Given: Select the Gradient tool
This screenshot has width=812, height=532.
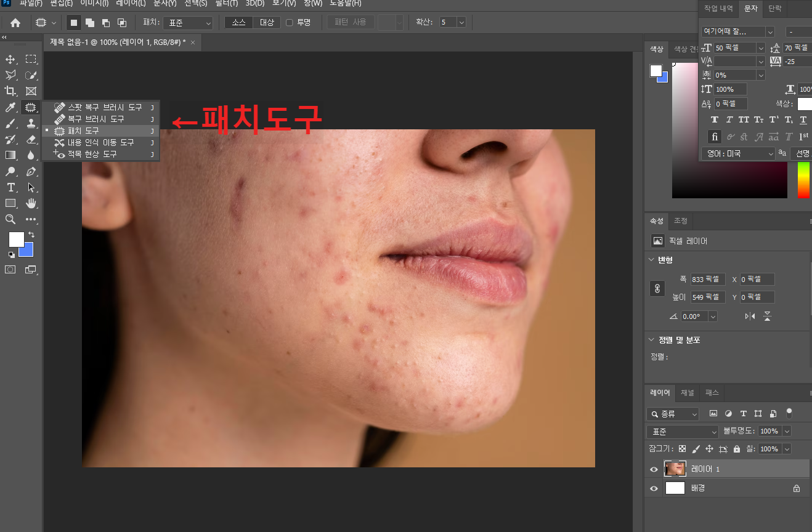Looking at the screenshot, I should point(10,155).
